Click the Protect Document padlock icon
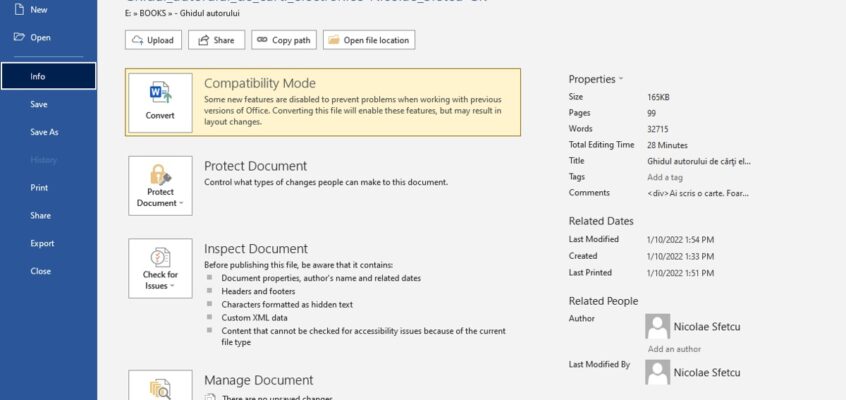 click(160, 175)
